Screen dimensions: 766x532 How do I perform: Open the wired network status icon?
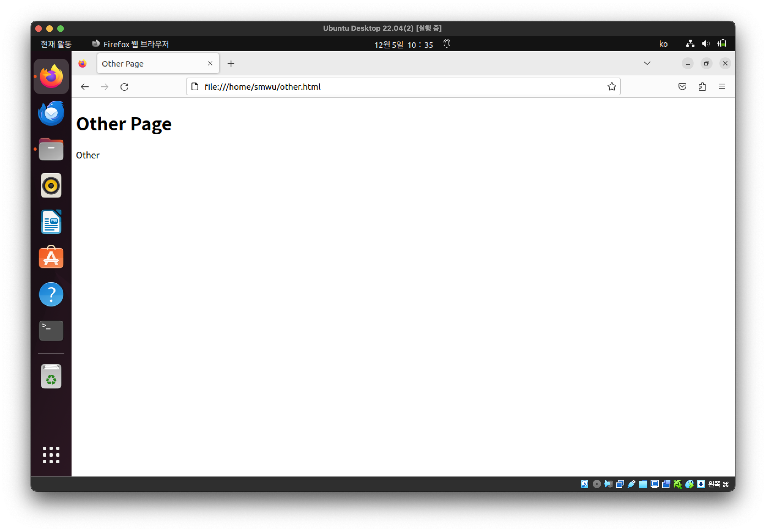coord(690,44)
